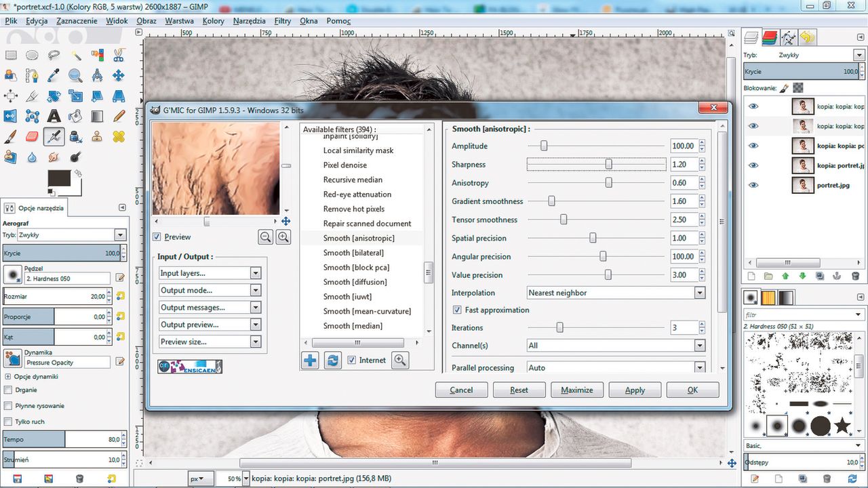Select the Paths tool
The width and height of the screenshot is (868, 488).
tap(32, 75)
